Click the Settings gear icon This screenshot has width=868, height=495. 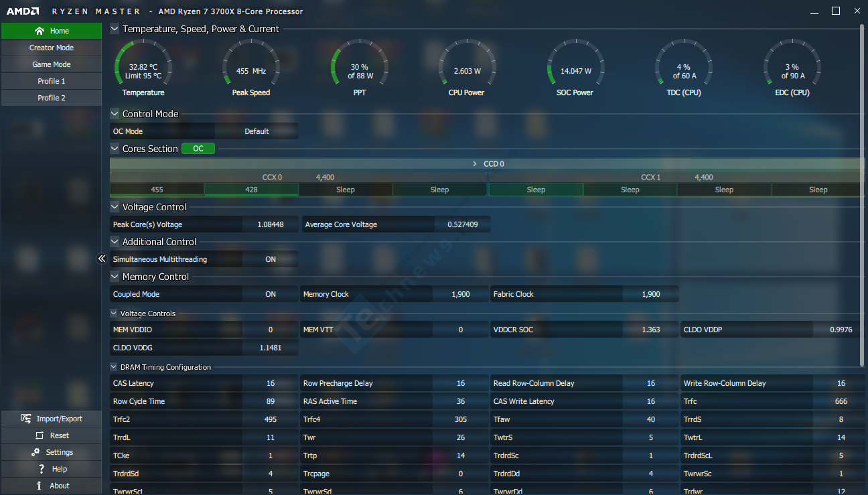pyautogui.click(x=34, y=452)
